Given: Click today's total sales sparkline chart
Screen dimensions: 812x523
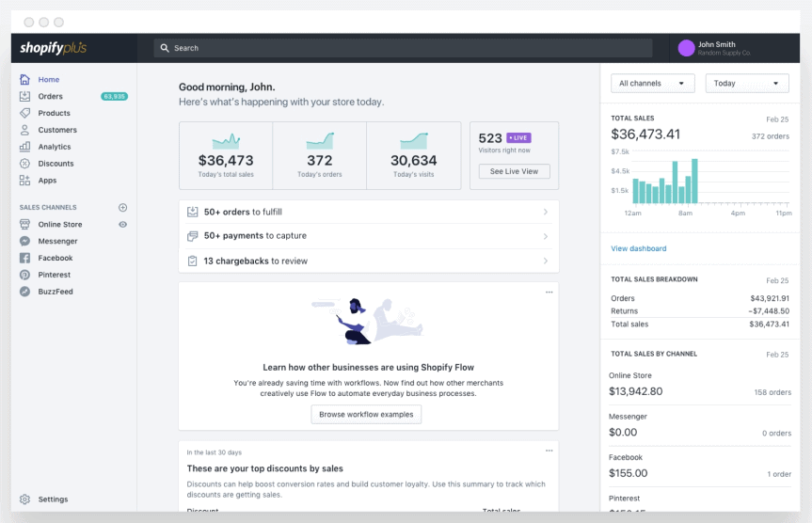Looking at the screenshot, I should click(226, 141).
